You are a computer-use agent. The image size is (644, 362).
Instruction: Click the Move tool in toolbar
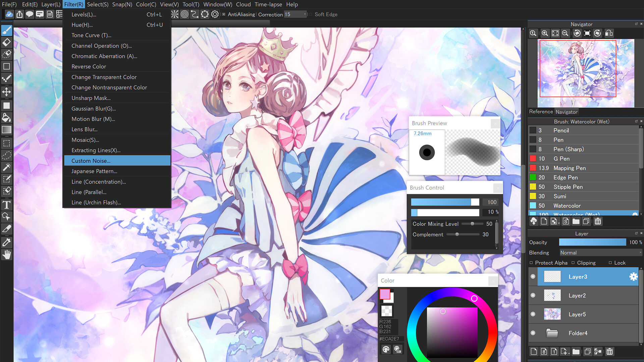(x=7, y=93)
